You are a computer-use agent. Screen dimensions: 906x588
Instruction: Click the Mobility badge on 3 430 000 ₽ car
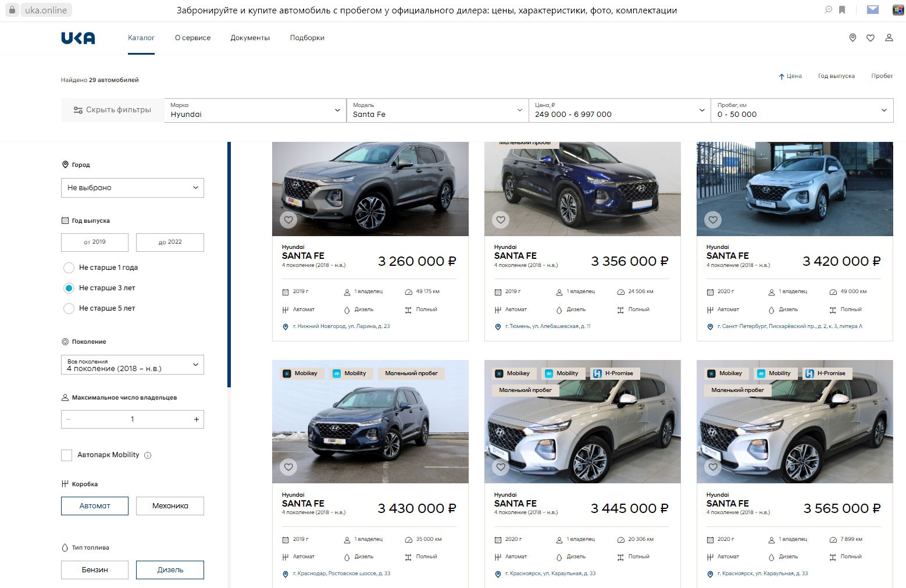[351, 373]
